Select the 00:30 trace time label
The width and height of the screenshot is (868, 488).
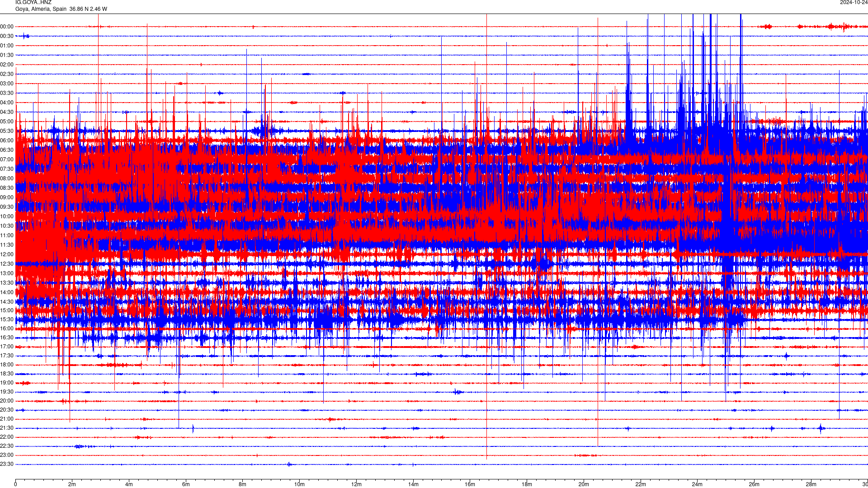pos(7,36)
